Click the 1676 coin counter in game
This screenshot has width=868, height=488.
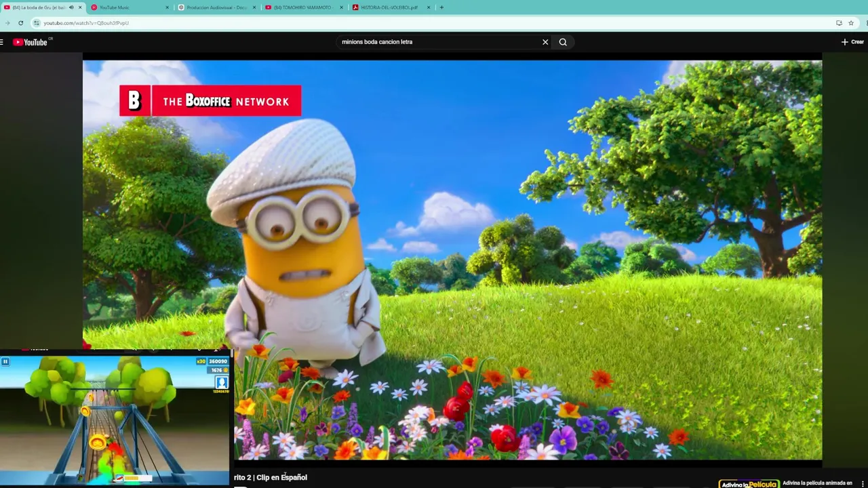[x=218, y=370]
